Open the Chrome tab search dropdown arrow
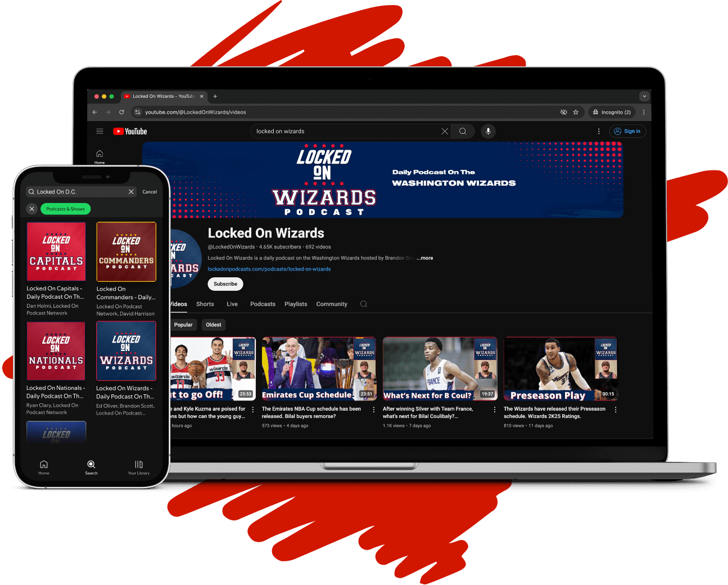728x585 pixels. 644,96
